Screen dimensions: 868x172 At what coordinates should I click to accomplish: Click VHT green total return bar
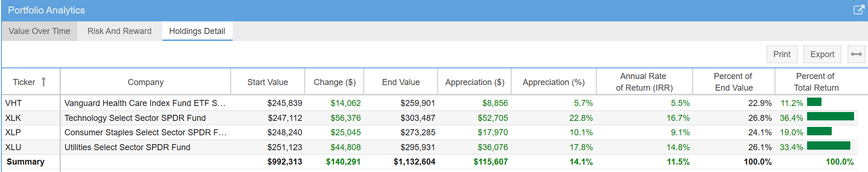814,102
